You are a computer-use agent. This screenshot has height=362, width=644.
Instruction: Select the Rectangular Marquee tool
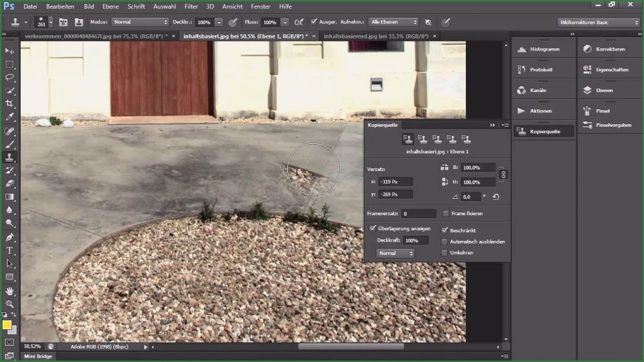[x=9, y=64]
